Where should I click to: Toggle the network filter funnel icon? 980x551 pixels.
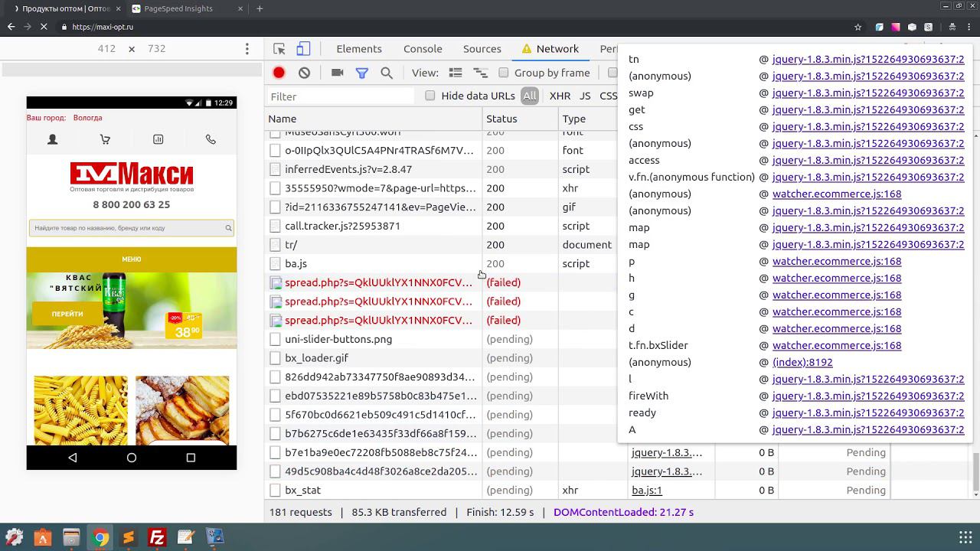point(361,73)
